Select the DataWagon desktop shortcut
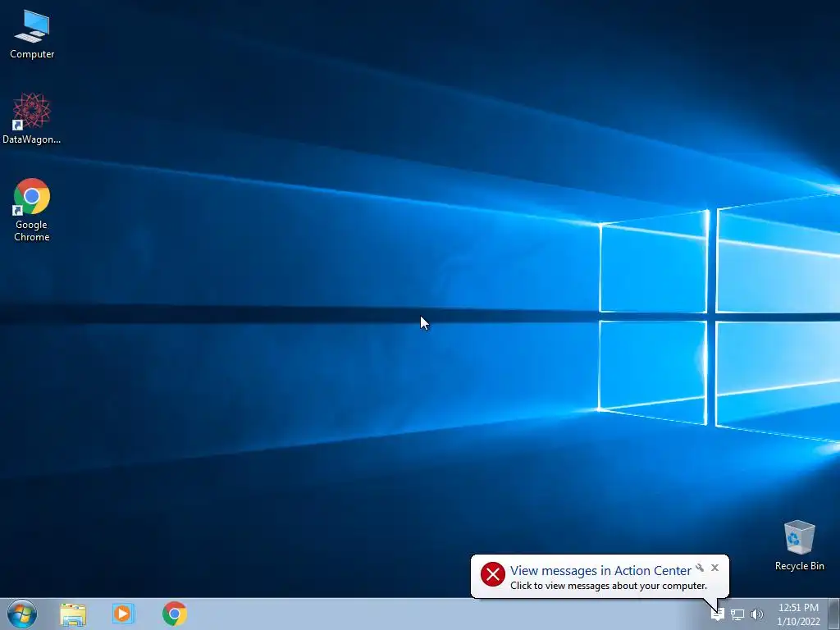Viewport: 840px width, 630px height. click(x=32, y=118)
